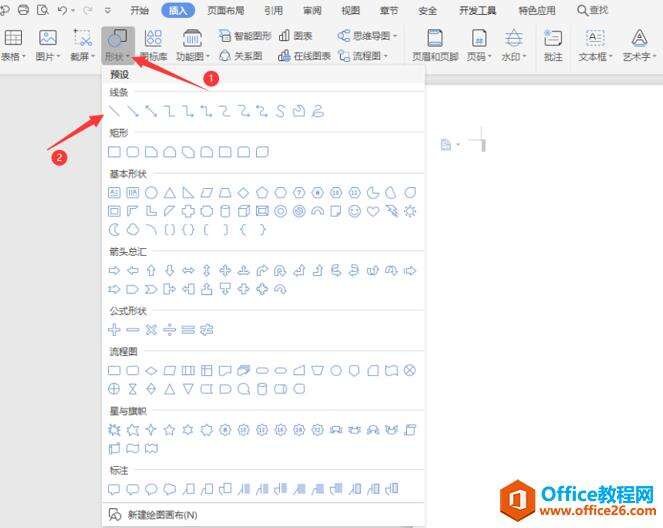The width and height of the screenshot is (663, 528).
Task: Select the flowchart decision diamond
Action: coord(151,371)
